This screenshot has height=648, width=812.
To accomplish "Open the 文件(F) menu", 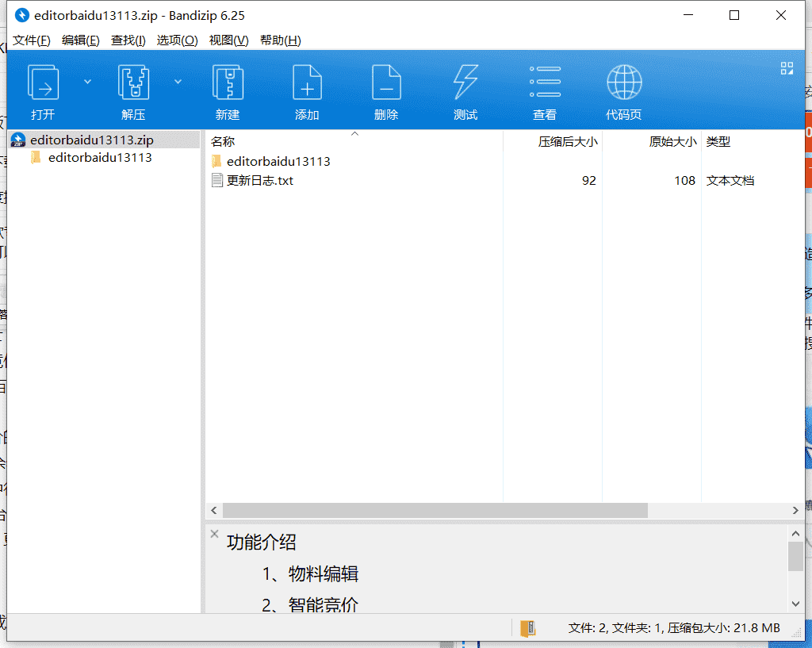I will (x=32, y=40).
